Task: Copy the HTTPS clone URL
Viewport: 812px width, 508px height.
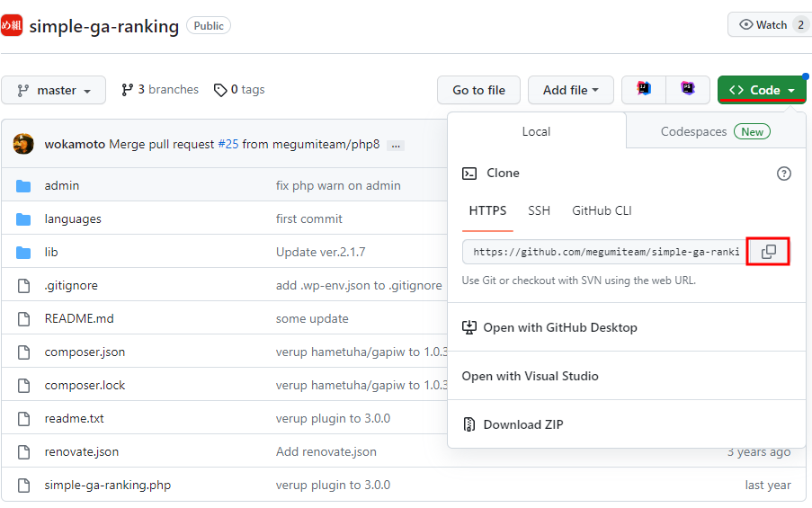Action: [x=769, y=252]
